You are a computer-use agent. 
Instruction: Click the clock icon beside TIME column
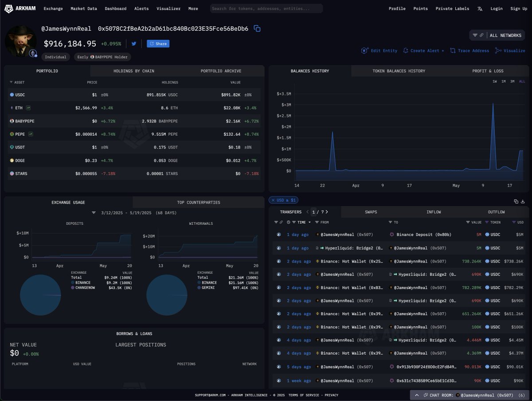[x=289, y=222]
